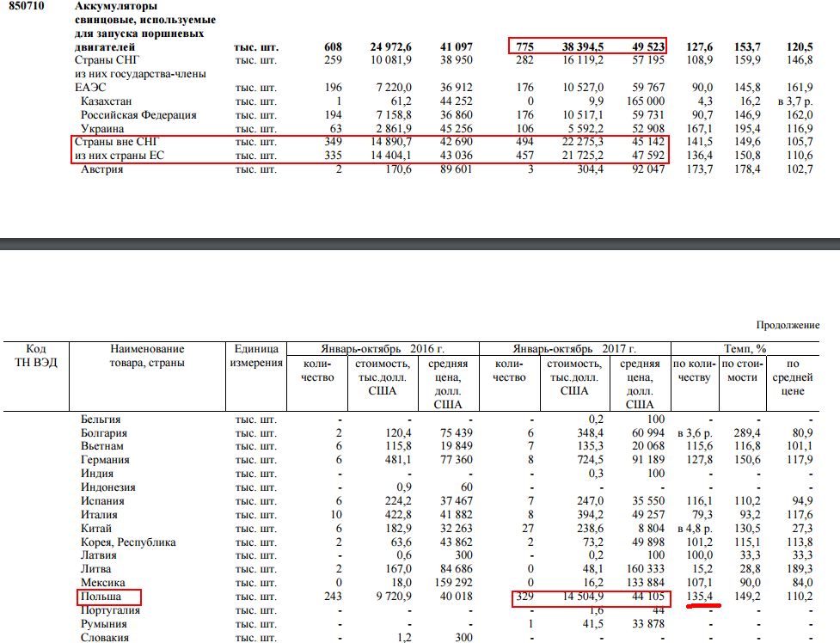Viewport: 840px width, 643px height.
Task: Select the Индонезия row label
Action: [108, 487]
